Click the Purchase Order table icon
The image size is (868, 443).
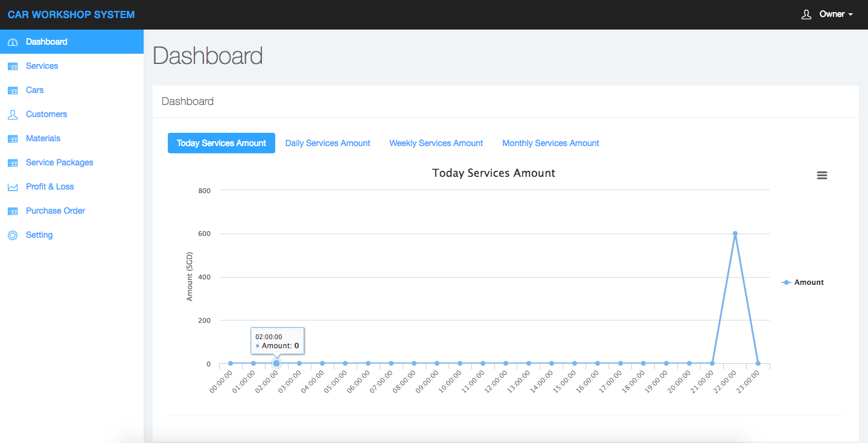coord(13,211)
